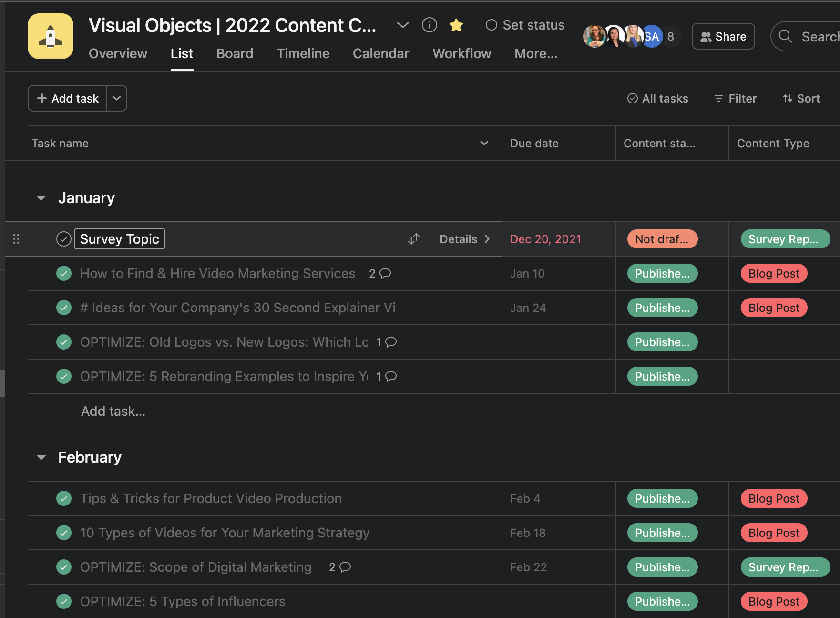
Task: Click the All tasks check icon
Action: (x=632, y=98)
